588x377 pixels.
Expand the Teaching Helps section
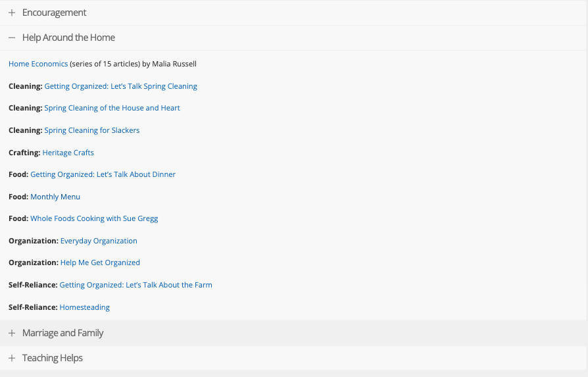coord(52,359)
